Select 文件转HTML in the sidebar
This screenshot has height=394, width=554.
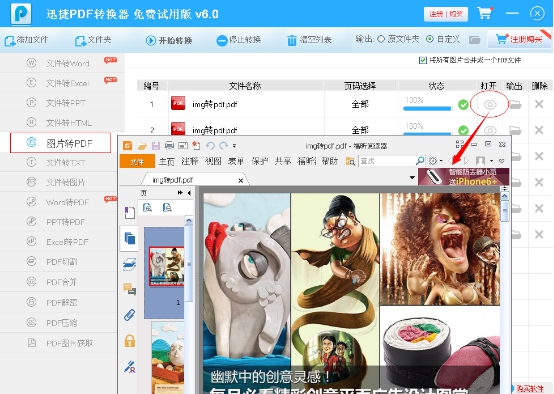pos(63,123)
